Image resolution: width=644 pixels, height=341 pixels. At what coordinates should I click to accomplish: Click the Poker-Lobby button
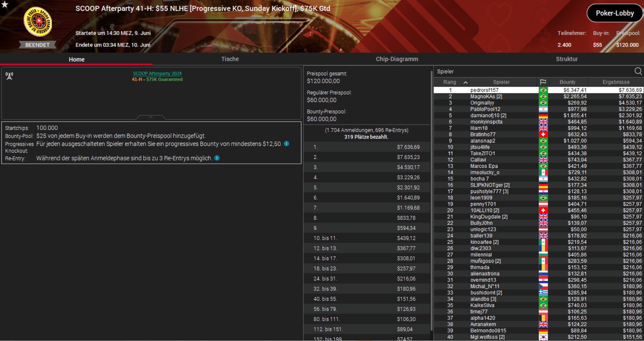click(x=615, y=13)
